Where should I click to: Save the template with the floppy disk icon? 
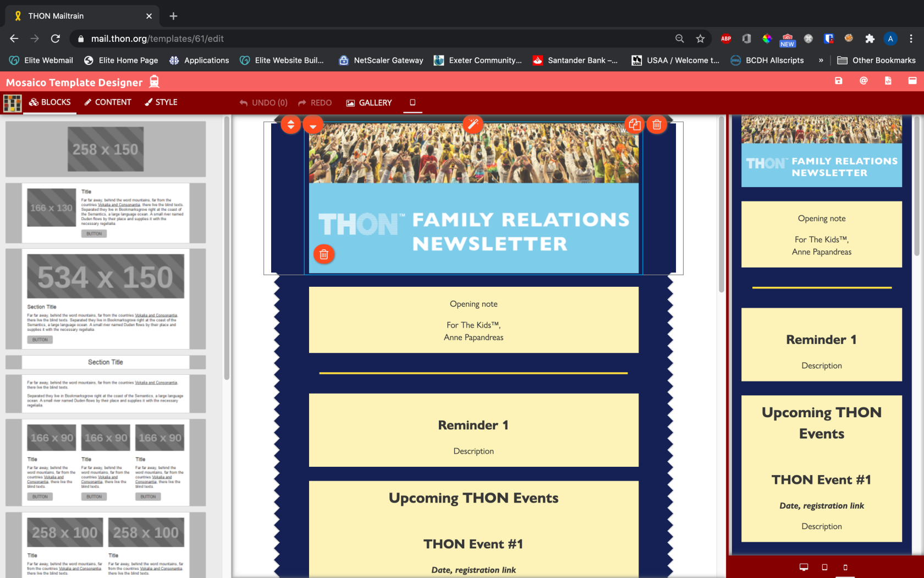[x=838, y=81]
